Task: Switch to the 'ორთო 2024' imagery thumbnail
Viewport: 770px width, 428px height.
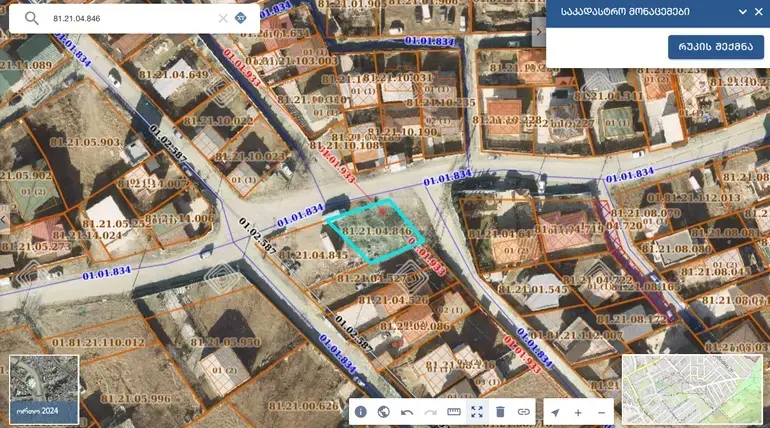Action: point(44,390)
